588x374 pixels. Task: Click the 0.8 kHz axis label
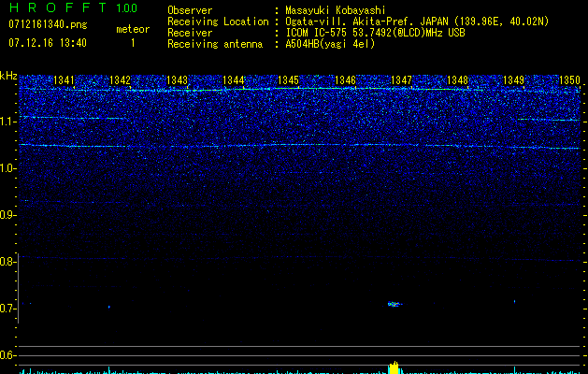8,262
